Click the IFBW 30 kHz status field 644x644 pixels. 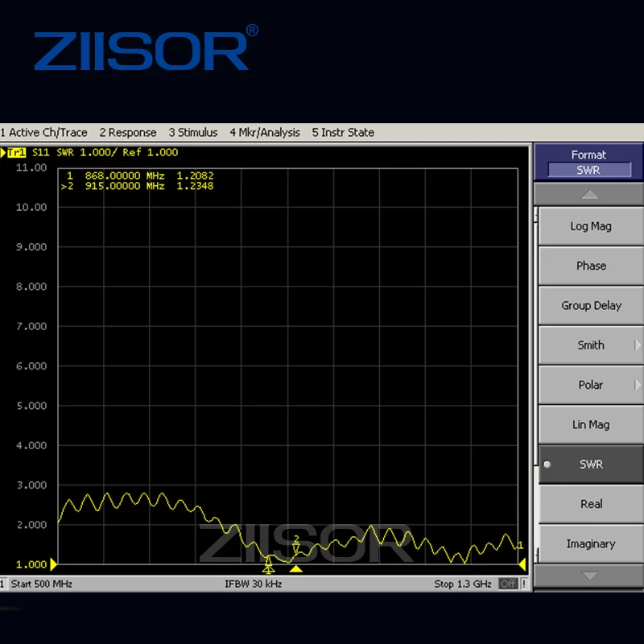[x=253, y=584]
